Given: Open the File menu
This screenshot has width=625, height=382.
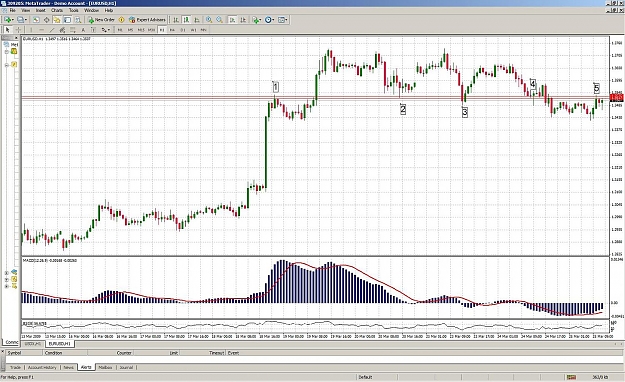Looking at the screenshot, I should point(12,10).
